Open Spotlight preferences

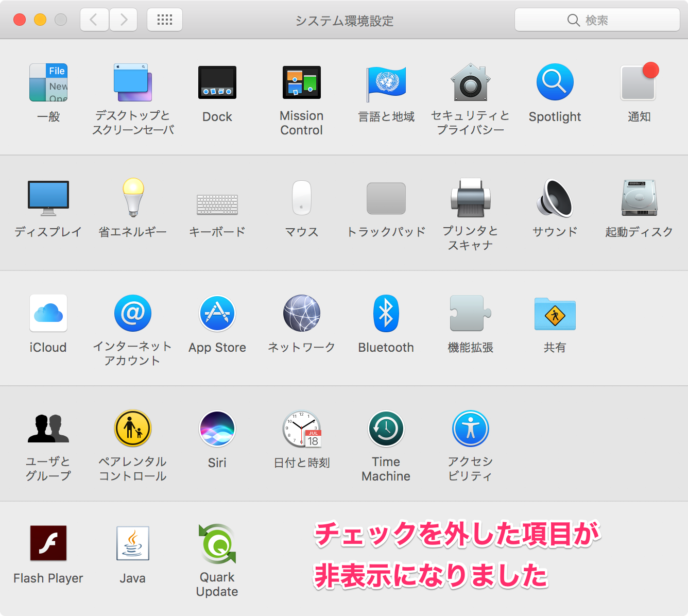point(554,82)
